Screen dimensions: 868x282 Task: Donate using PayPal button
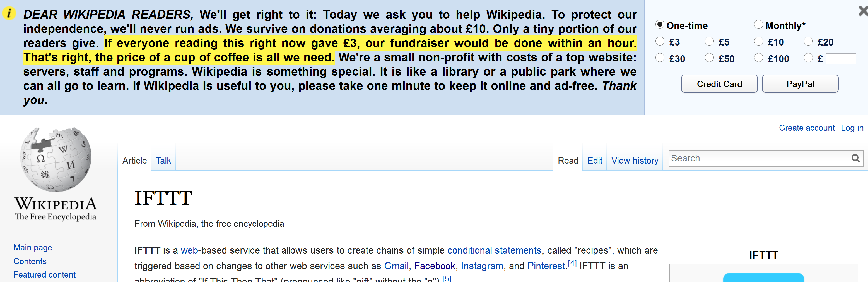click(800, 84)
